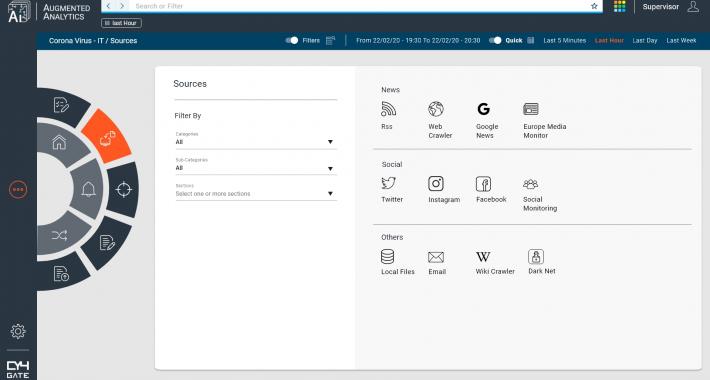Open filter panel icon beside Filters

click(x=331, y=40)
